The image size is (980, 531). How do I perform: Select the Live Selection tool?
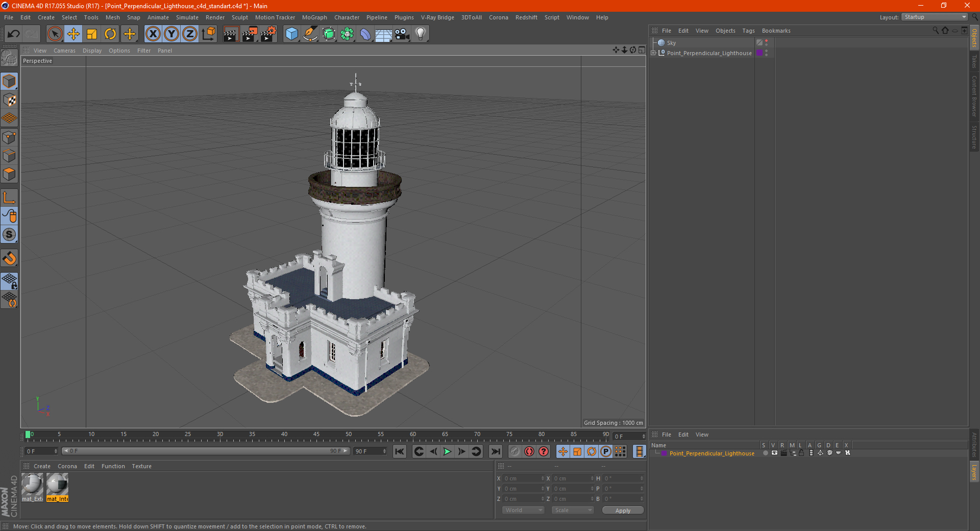pyautogui.click(x=55, y=34)
